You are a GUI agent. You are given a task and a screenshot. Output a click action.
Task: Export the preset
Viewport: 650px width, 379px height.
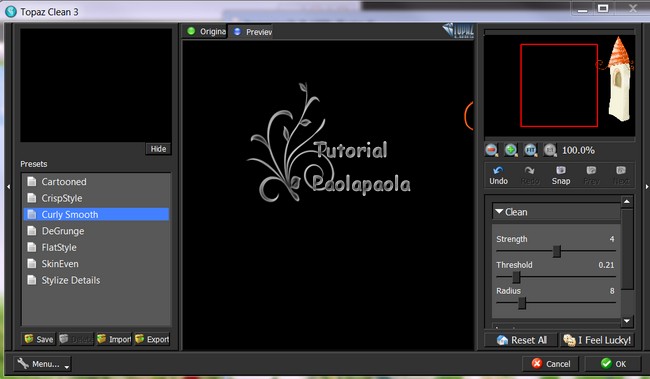pyautogui.click(x=152, y=339)
